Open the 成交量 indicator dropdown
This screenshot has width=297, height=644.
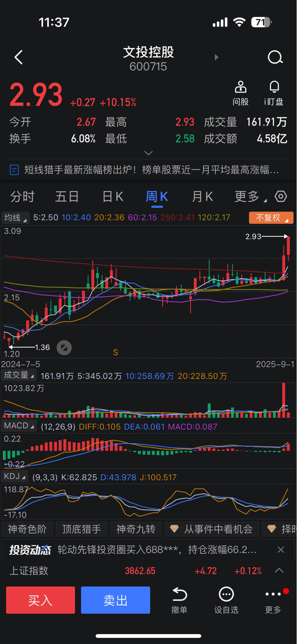click(19, 375)
